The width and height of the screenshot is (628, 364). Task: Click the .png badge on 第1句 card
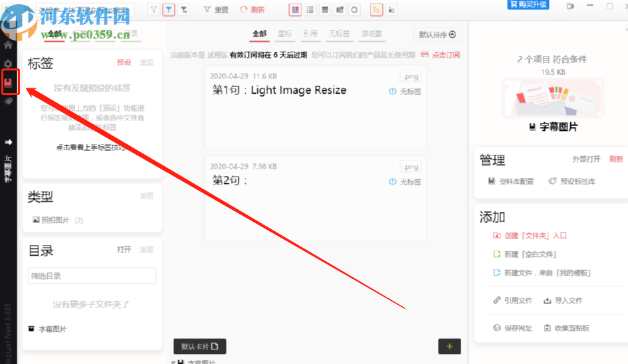pyautogui.click(x=411, y=76)
